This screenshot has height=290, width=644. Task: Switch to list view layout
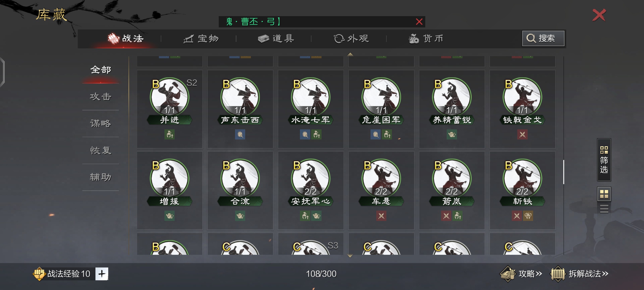pyautogui.click(x=604, y=209)
